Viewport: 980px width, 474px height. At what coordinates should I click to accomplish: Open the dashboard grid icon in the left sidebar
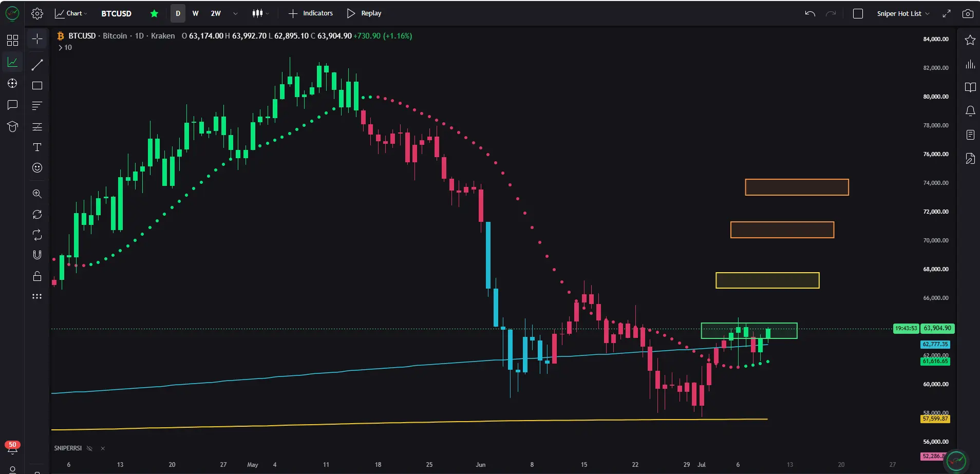[12, 40]
